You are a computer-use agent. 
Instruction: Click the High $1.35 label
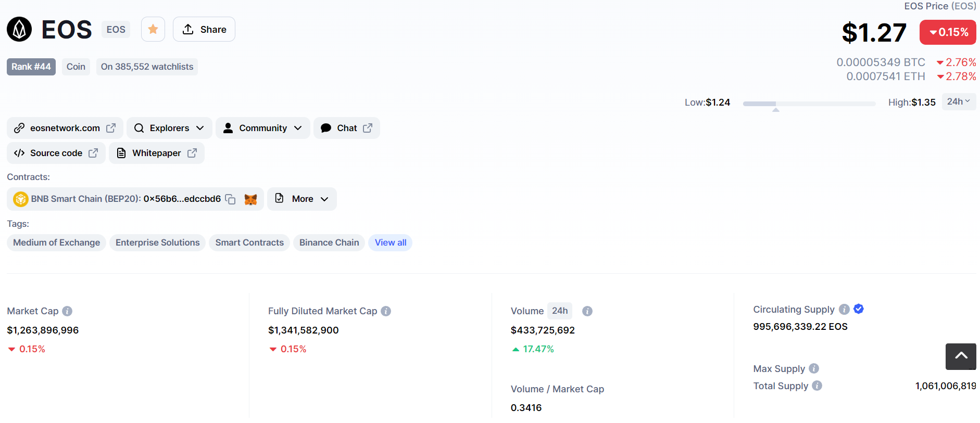[x=912, y=102]
